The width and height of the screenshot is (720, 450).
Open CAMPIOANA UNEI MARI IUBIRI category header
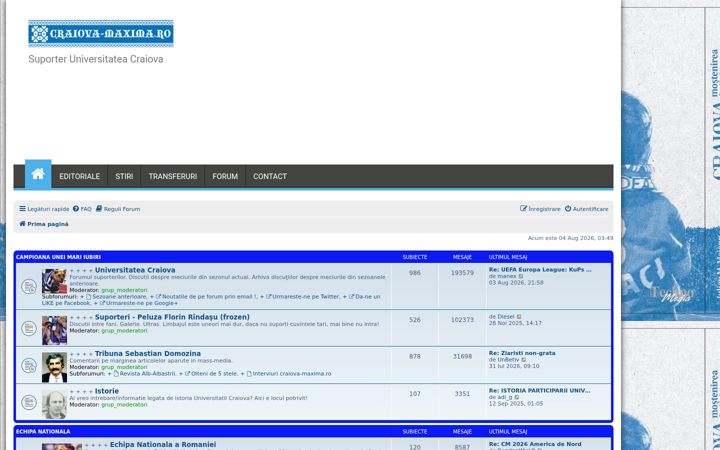pos(58,257)
